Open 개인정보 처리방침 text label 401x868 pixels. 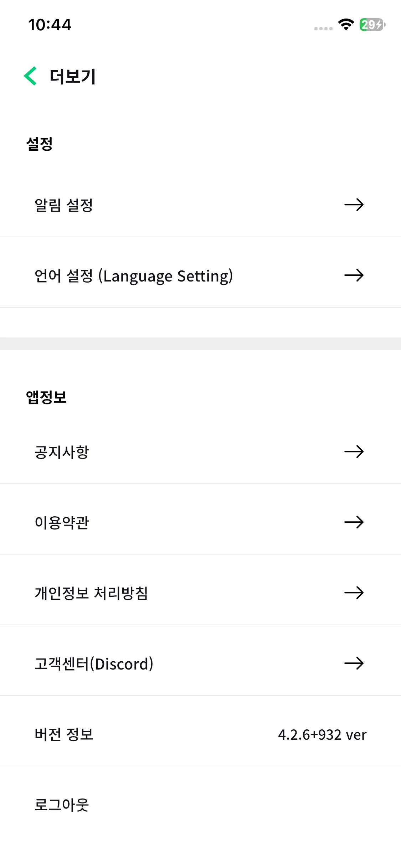click(91, 593)
